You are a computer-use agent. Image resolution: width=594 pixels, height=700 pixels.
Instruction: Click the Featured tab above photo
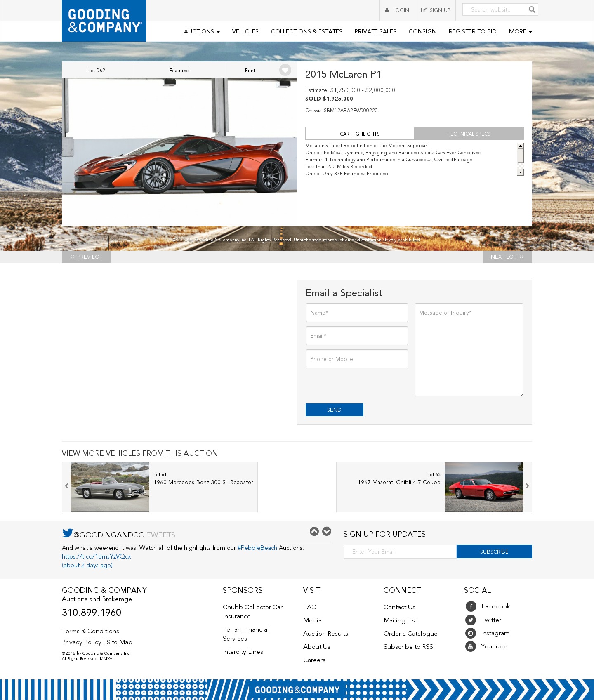point(179,70)
